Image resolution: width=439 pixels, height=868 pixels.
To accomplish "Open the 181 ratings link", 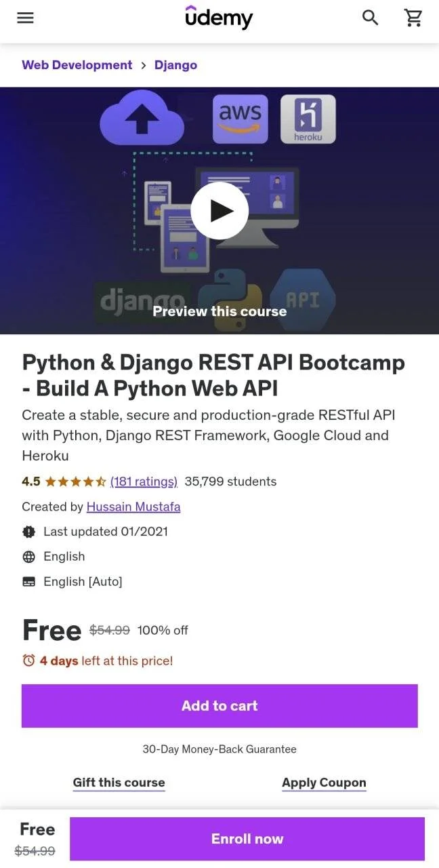I will (x=144, y=481).
